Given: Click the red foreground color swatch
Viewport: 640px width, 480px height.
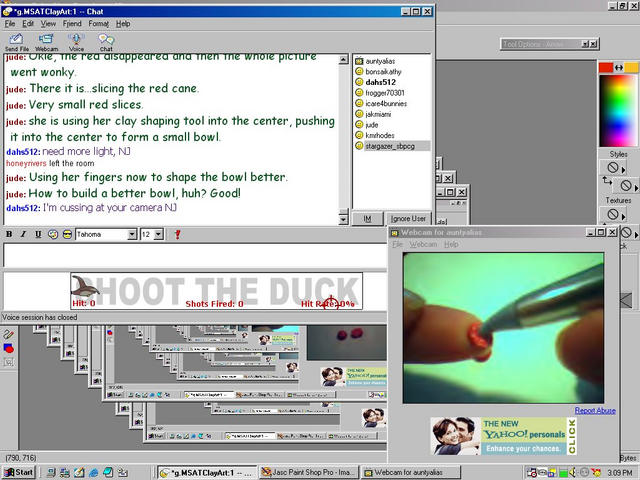Looking at the screenshot, I should point(606,68).
